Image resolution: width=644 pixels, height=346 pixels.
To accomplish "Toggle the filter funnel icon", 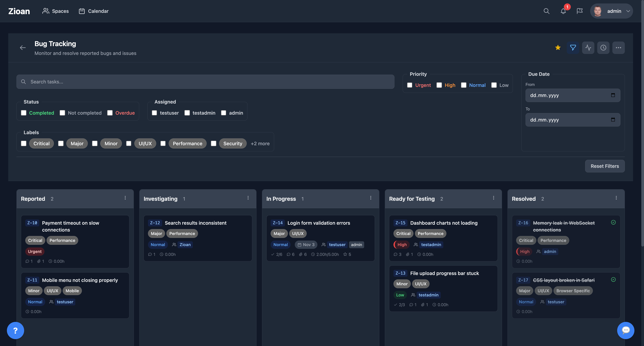I will pyautogui.click(x=573, y=47).
